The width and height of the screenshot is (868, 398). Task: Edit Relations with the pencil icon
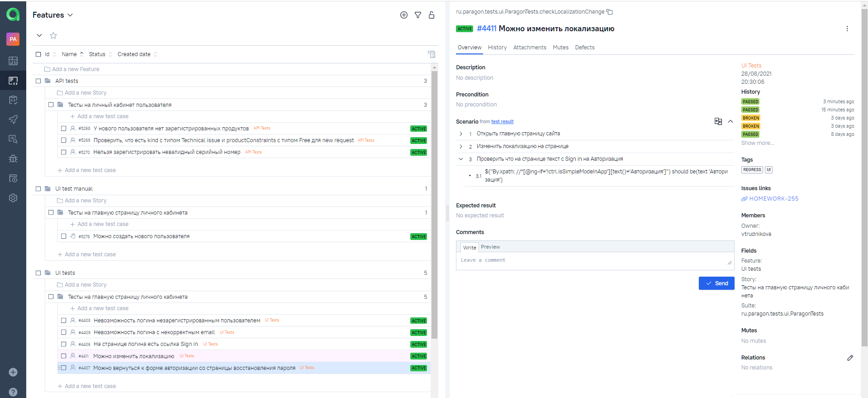(x=850, y=358)
